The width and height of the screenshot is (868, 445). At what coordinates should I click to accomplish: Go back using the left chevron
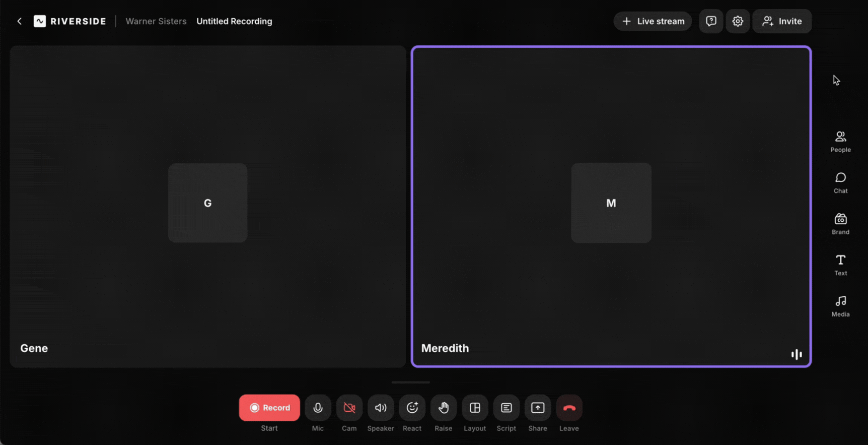pyautogui.click(x=19, y=21)
